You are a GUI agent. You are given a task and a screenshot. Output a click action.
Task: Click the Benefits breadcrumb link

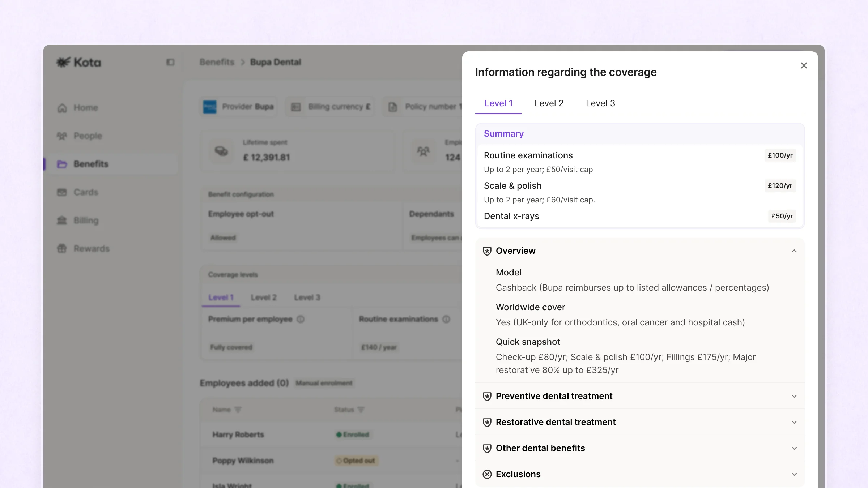pyautogui.click(x=217, y=62)
